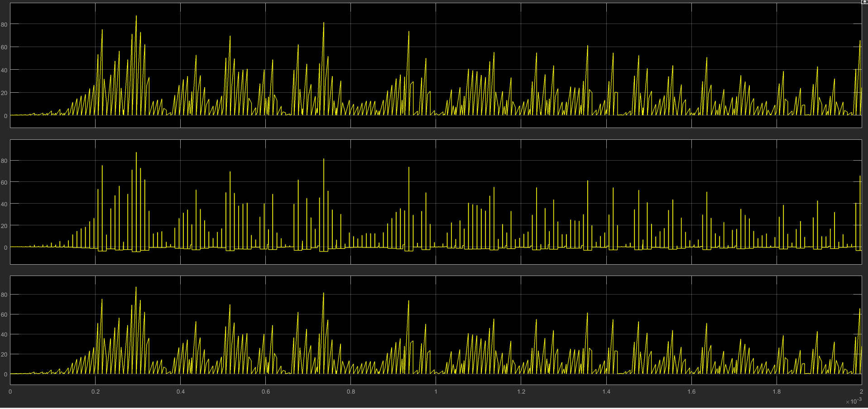
Task: Click the 60 y-tick on middle plot
Action: point(5,182)
